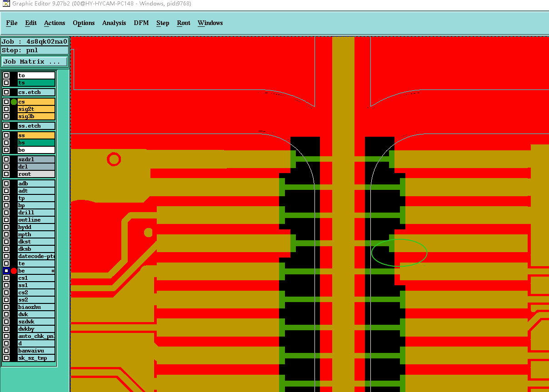The image size is (549, 392).
Task: Toggle the checkbox for layer sig3b
Action: click(6, 116)
